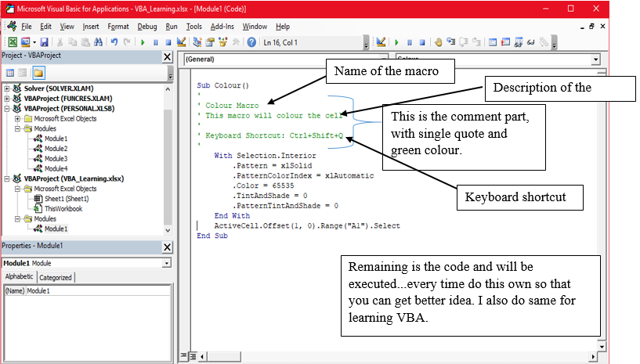The image size is (640, 364).
Task: Open VBA Help question mark icon
Action: (251, 42)
